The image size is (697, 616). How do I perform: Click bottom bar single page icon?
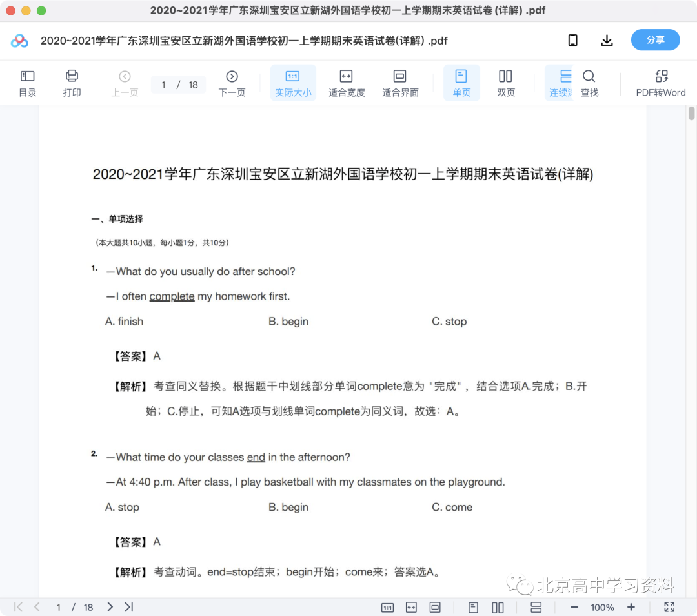(474, 608)
